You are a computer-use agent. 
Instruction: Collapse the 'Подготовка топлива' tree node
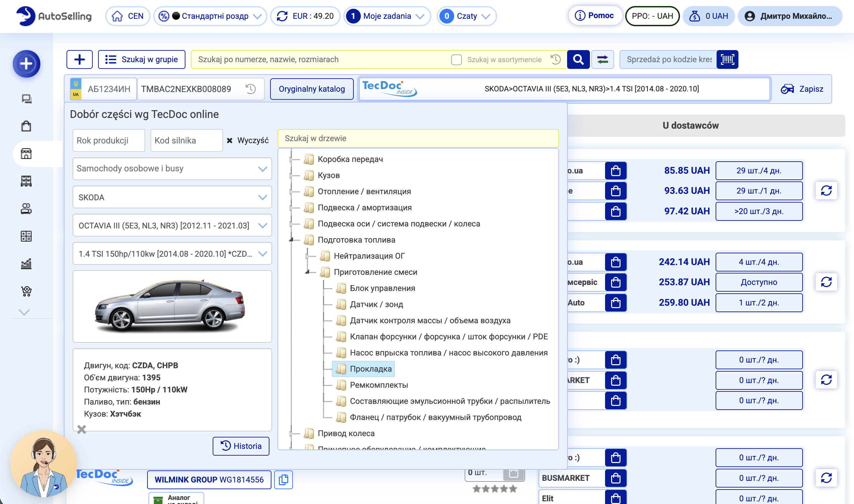(x=291, y=240)
